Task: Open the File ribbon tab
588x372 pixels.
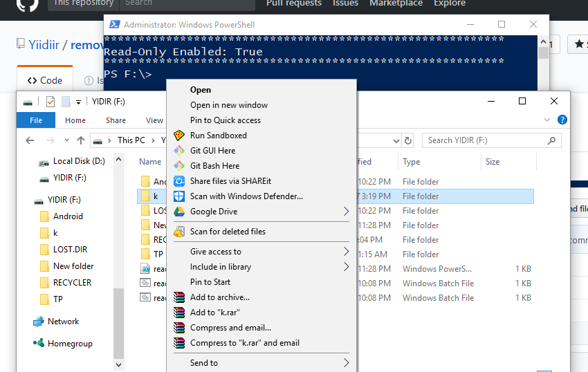Action: pyautogui.click(x=36, y=120)
